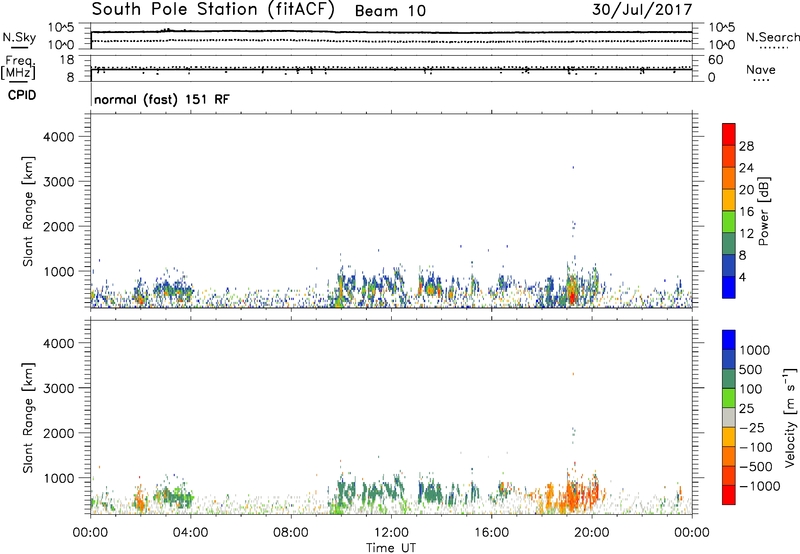Click the 'N.Search' legend label

click(773, 37)
